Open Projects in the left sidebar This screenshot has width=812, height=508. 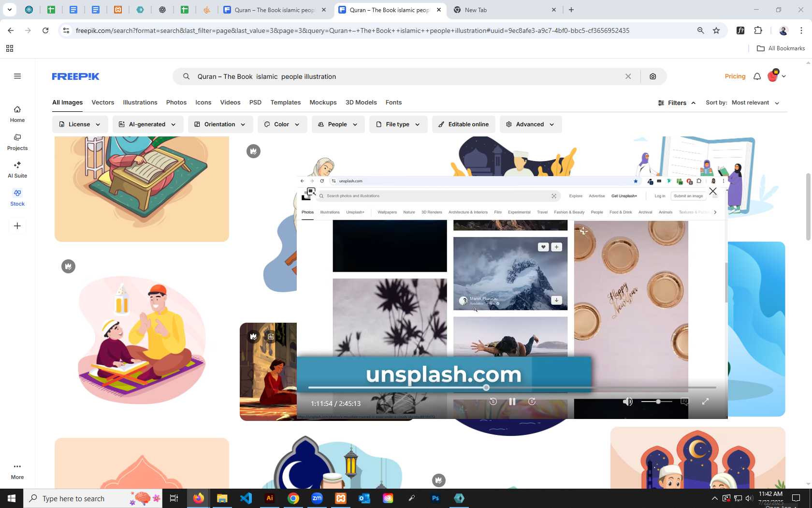[x=17, y=142]
